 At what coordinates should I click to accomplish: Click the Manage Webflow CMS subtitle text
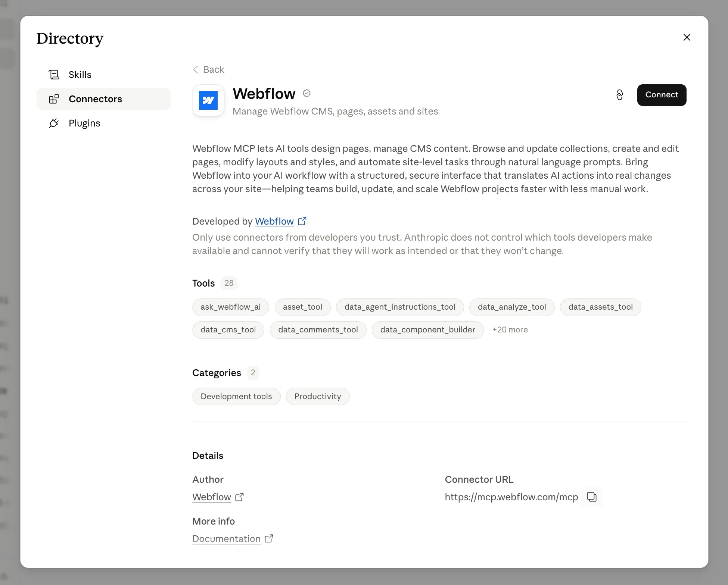click(x=335, y=111)
